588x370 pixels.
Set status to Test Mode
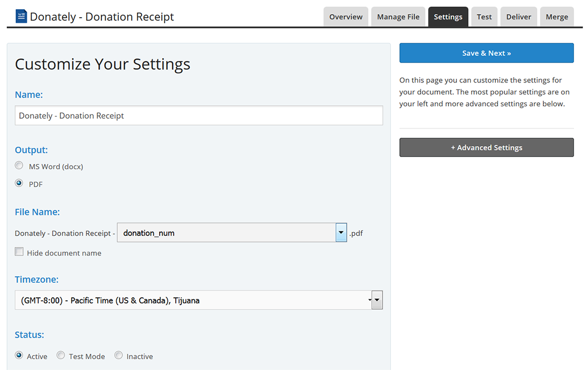tap(61, 355)
